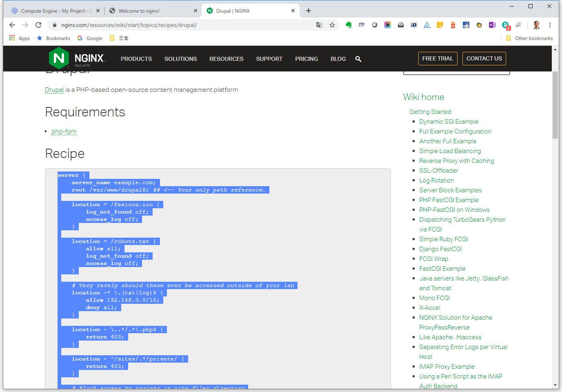562x392 pixels.
Task: Open PHP FastCGI Example link
Action: pos(449,200)
